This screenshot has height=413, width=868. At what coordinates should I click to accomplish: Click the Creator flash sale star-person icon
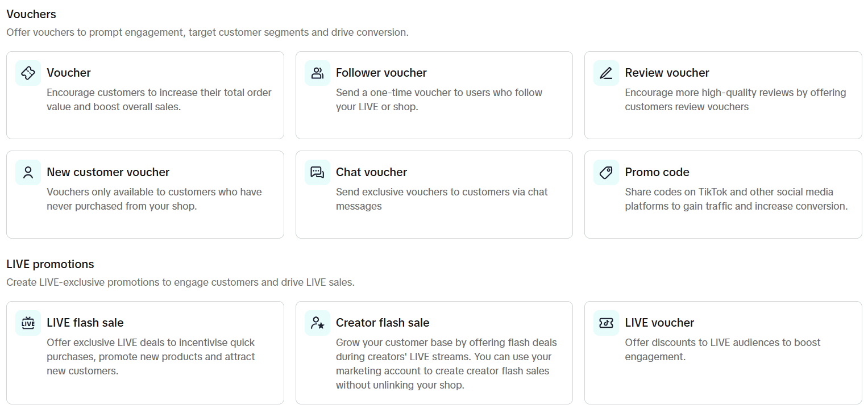(317, 323)
